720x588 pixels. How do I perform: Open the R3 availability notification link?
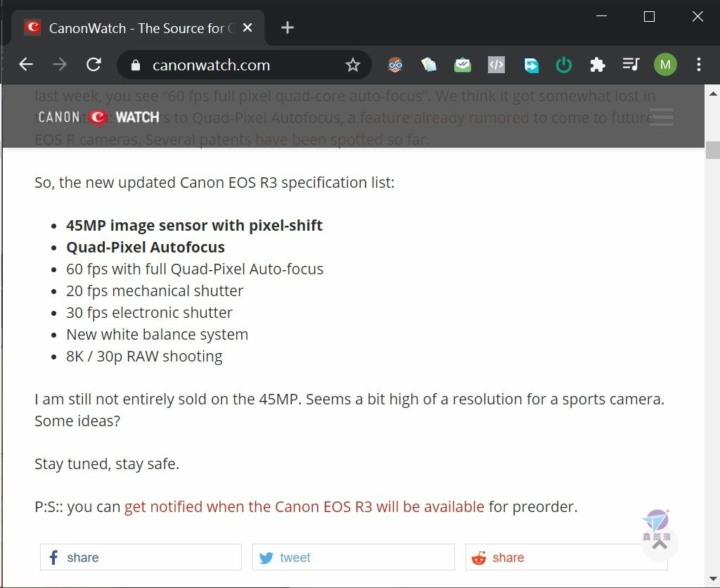304,506
